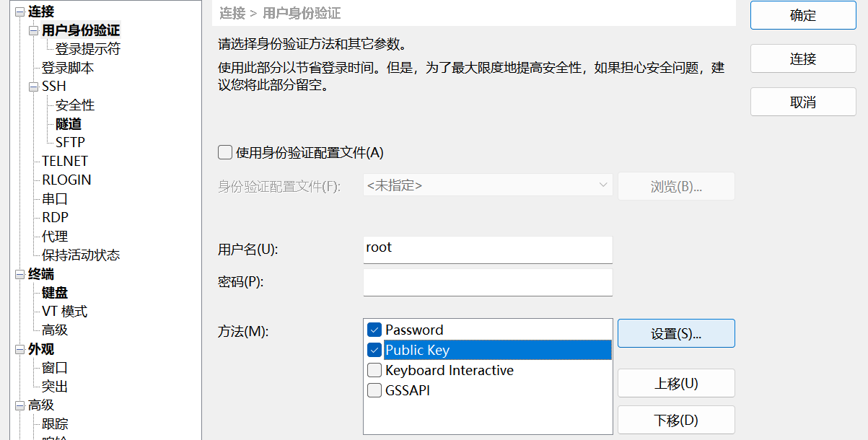Collapse the SSH tree node
Image resolution: width=868 pixels, height=440 pixels.
(33, 87)
